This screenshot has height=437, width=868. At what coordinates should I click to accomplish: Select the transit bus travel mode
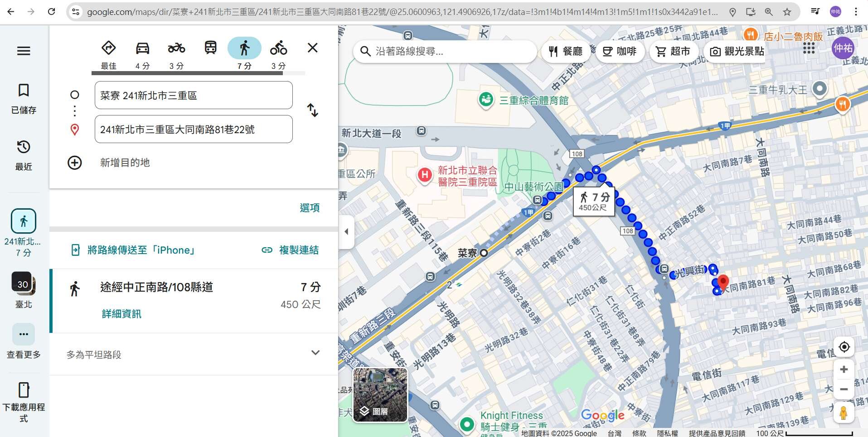210,48
